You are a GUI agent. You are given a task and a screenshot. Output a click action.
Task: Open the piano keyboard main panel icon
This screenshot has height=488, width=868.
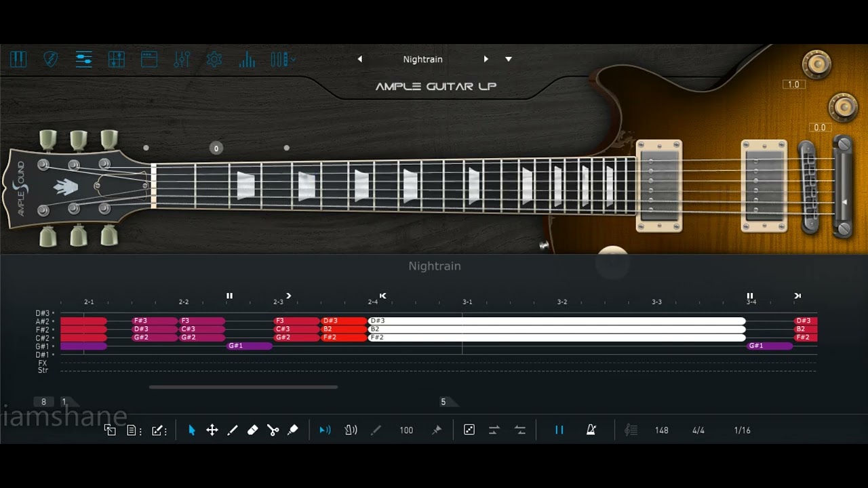[x=18, y=60]
